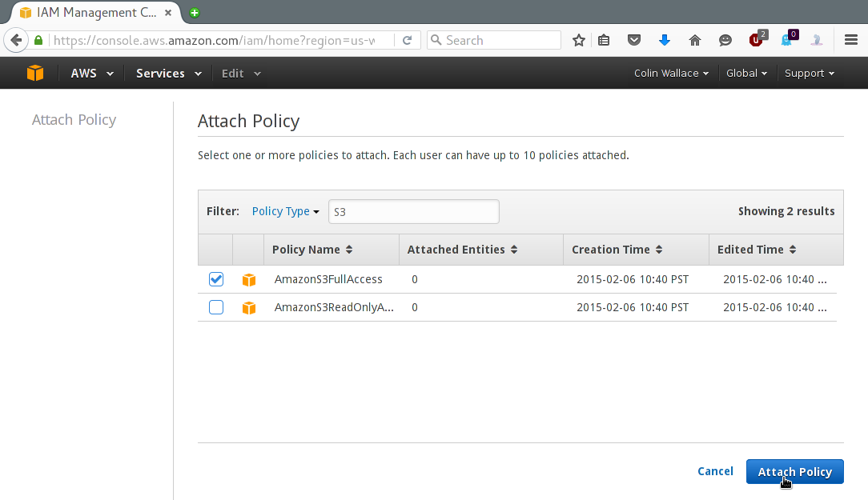This screenshot has width=868, height=500.
Task: Close the IAM Management Console tab
Action: [x=167, y=12]
